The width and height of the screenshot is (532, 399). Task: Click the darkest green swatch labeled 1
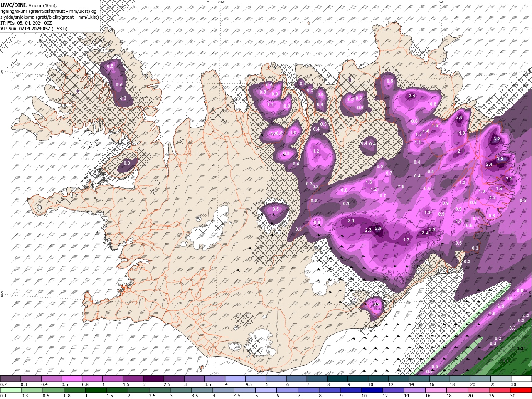click(96, 390)
